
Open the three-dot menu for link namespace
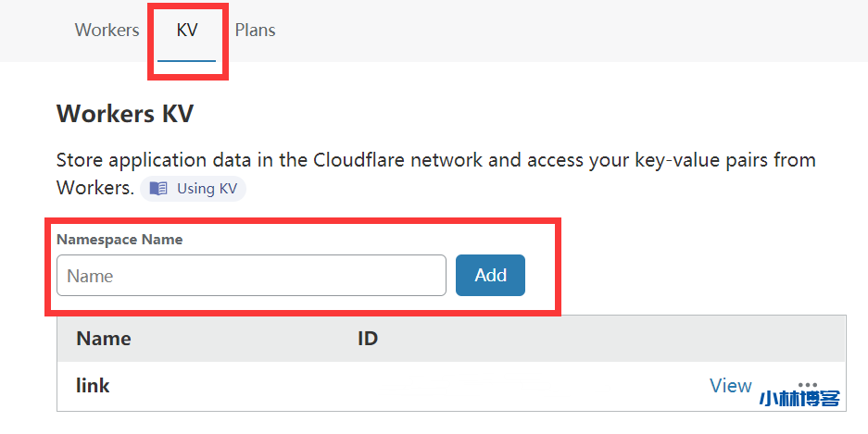pos(807,384)
